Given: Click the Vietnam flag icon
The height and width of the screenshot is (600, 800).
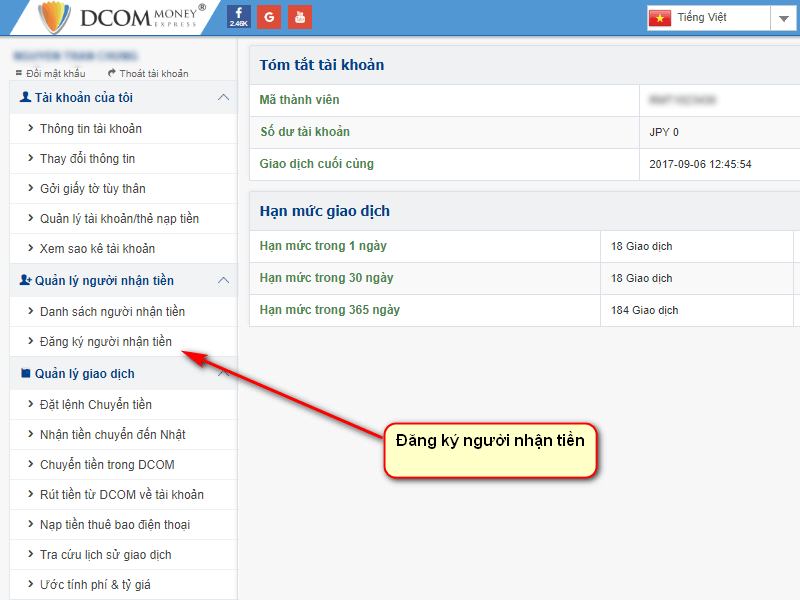Looking at the screenshot, I should click(660, 18).
